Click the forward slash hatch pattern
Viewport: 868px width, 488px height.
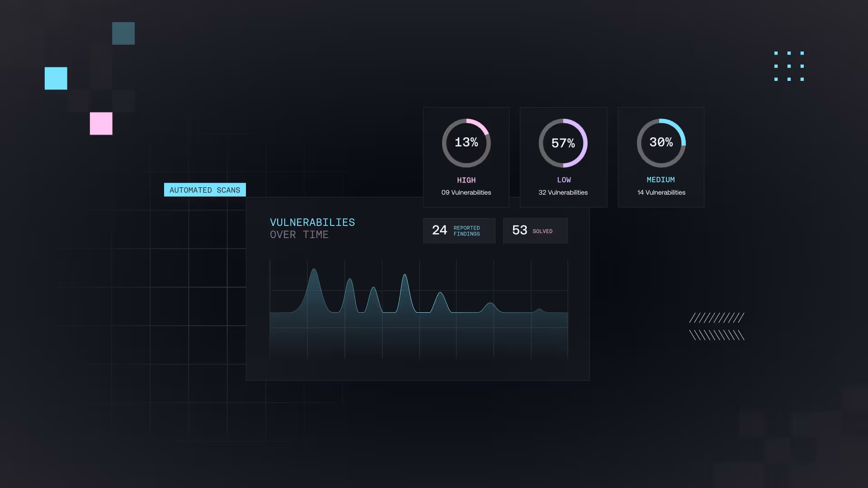(x=717, y=318)
